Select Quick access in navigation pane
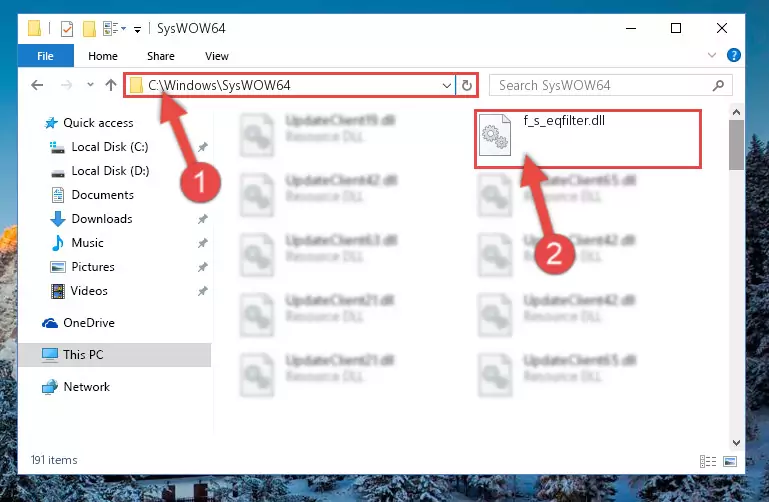Viewport: 769px width, 502px height. click(98, 123)
